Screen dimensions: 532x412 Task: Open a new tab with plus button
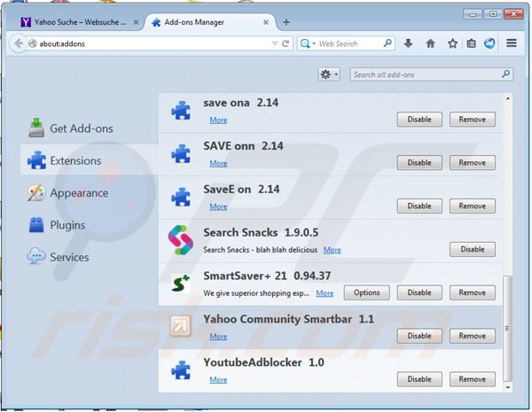click(286, 22)
